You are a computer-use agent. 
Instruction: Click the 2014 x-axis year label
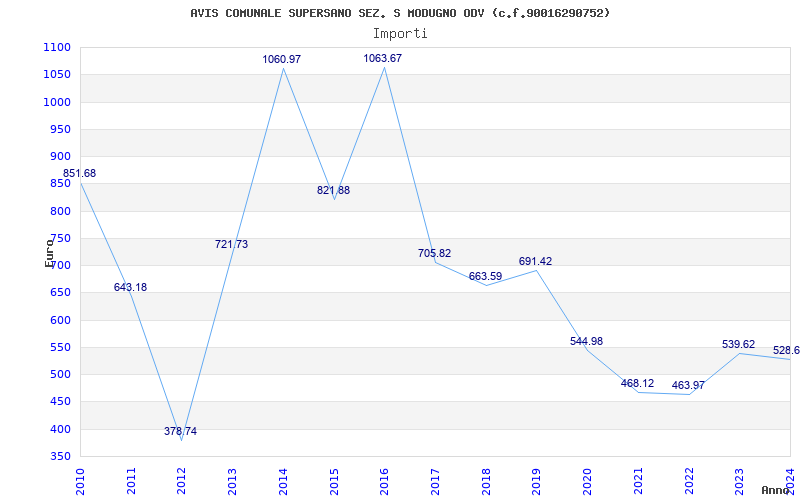(x=283, y=481)
